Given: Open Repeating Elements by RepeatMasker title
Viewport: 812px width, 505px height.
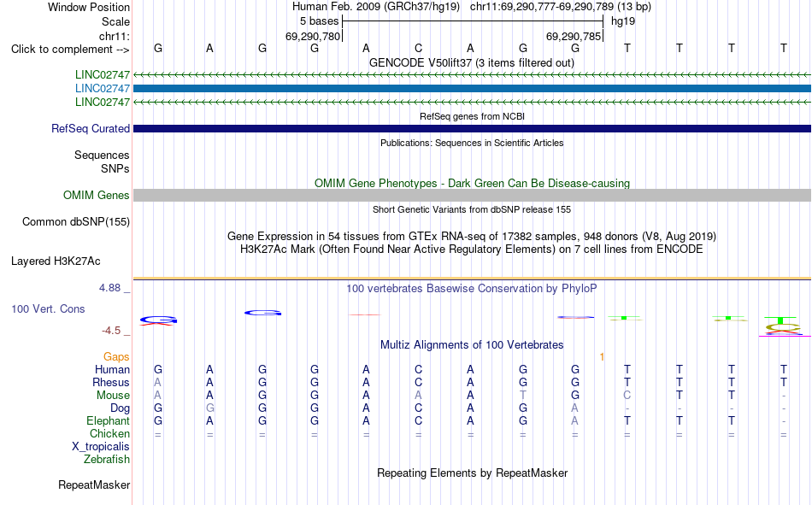Looking at the screenshot, I should coord(472,473).
